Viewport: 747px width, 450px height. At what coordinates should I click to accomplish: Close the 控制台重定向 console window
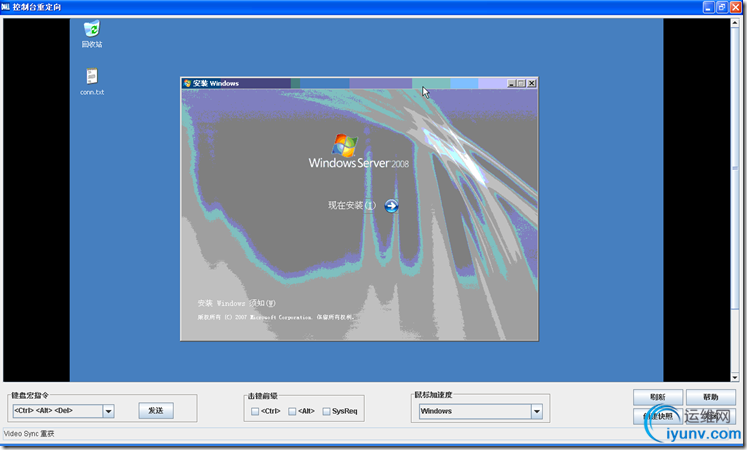click(x=736, y=7)
